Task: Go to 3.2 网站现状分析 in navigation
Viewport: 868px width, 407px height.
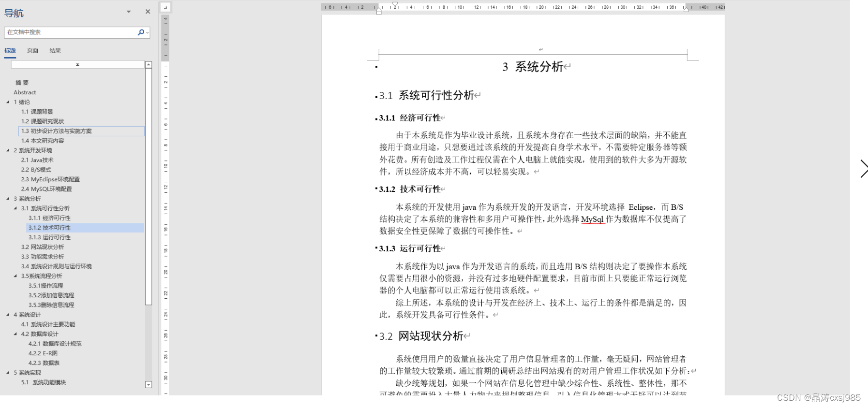Action: pos(43,247)
